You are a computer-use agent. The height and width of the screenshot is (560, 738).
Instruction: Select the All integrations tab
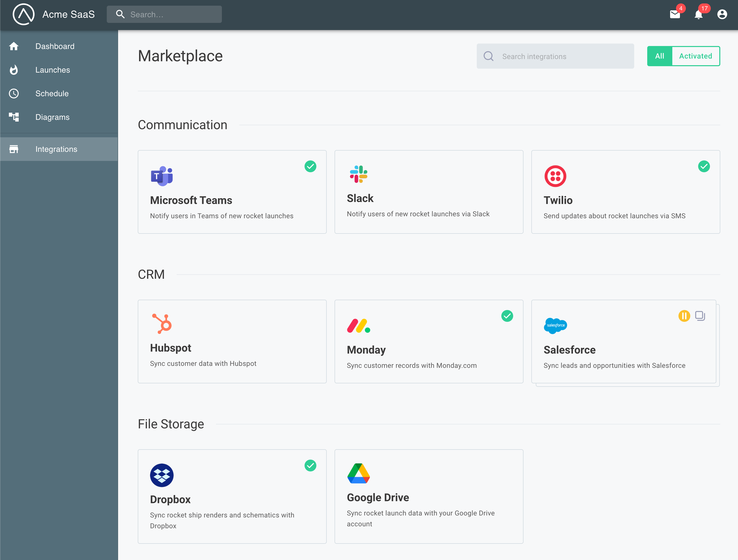659,56
